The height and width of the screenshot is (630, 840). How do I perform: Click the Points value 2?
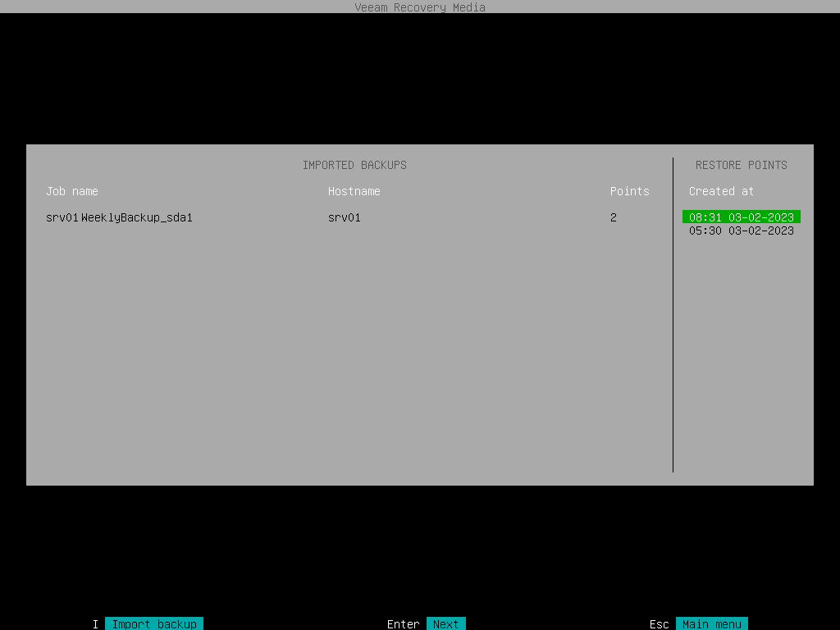point(614,217)
